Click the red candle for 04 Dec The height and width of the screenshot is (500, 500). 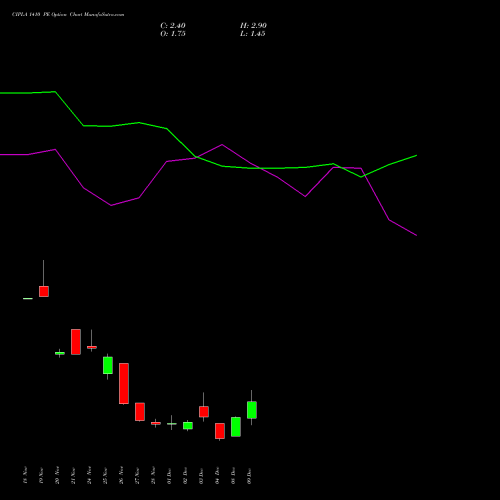(x=220, y=431)
